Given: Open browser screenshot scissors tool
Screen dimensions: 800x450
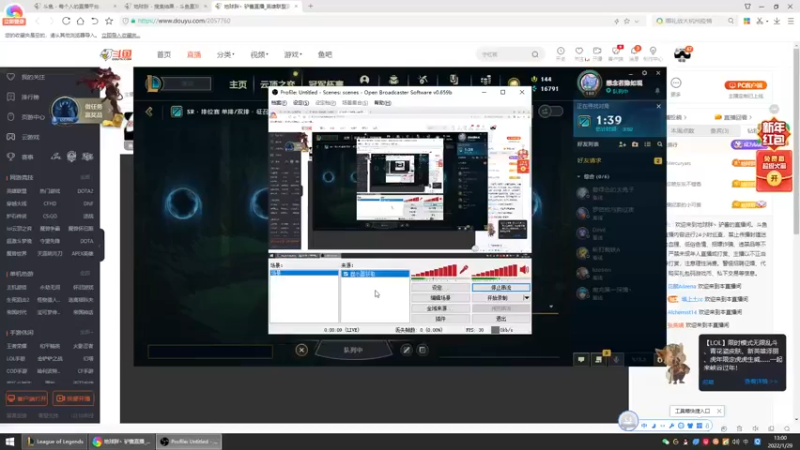Looking at the screenshot, I should [x=760, y=21].
